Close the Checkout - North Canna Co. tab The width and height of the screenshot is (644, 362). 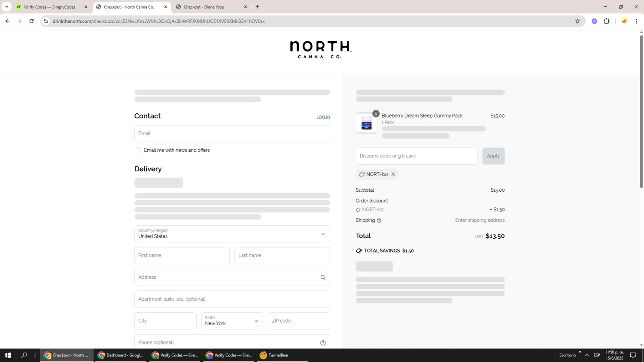(x=166, y=7)
